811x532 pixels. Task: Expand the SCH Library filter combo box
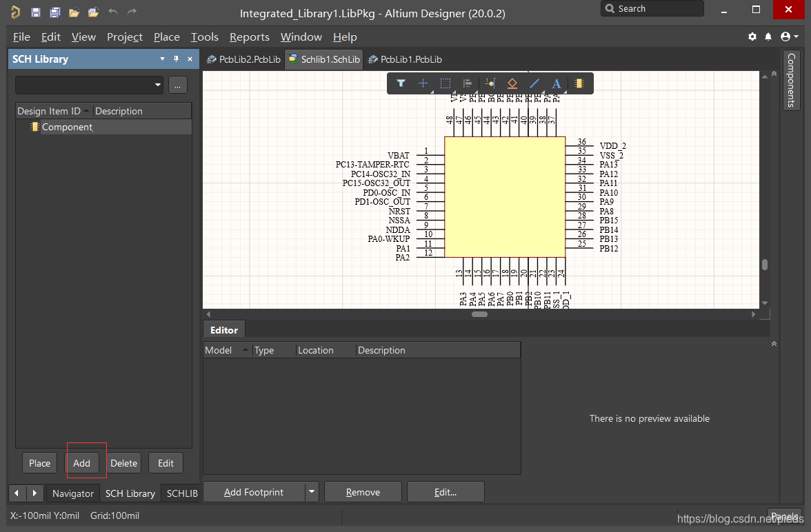coord(158,85)
